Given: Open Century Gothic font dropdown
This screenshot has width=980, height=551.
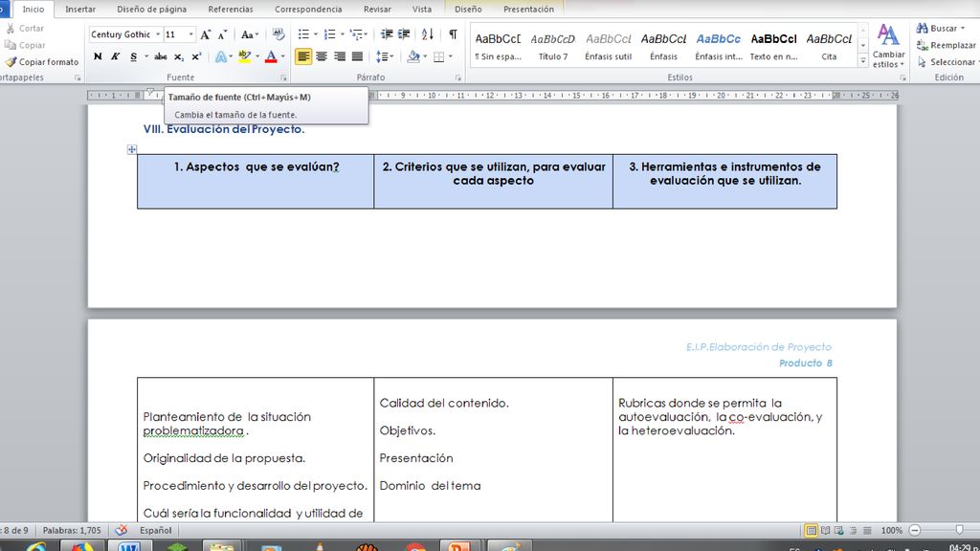Looking at the screenshot, I should pyautogui.click(x=158, y=34).
